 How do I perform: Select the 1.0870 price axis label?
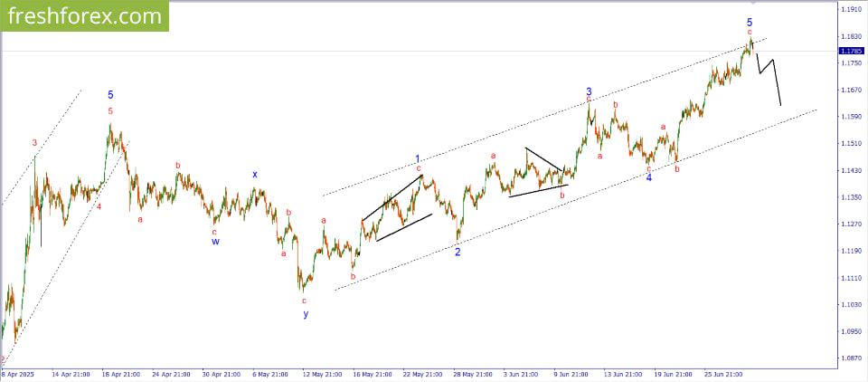851,358
